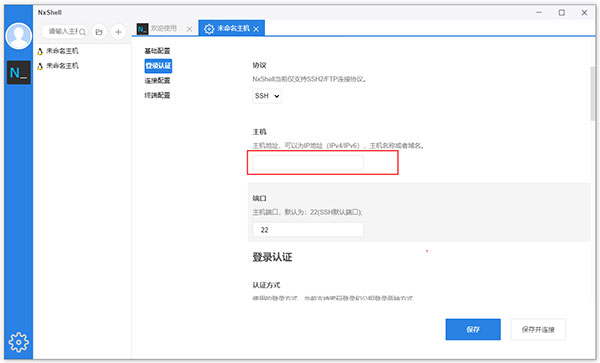Click the 认证方式 label

tap(266, 285)
